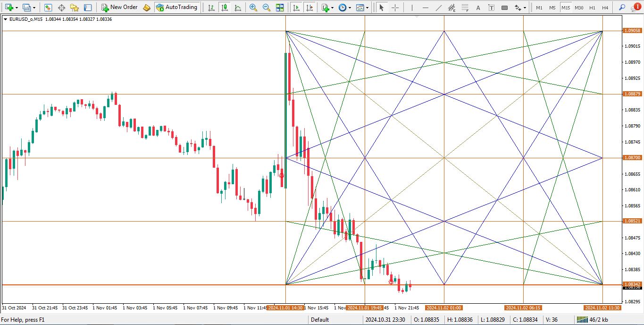Image resolution: width=644 pixels, height=325 pixels.
Task: Open chat via the notification bubble icon
Action: tap(636, 7)
